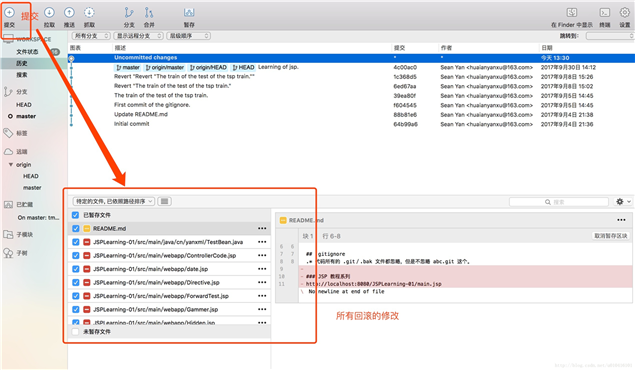The height and width of the screenshot is (370, 635).
Task: Open the 所有分支 branch filter dropdown
Action: tap(91, 36)
